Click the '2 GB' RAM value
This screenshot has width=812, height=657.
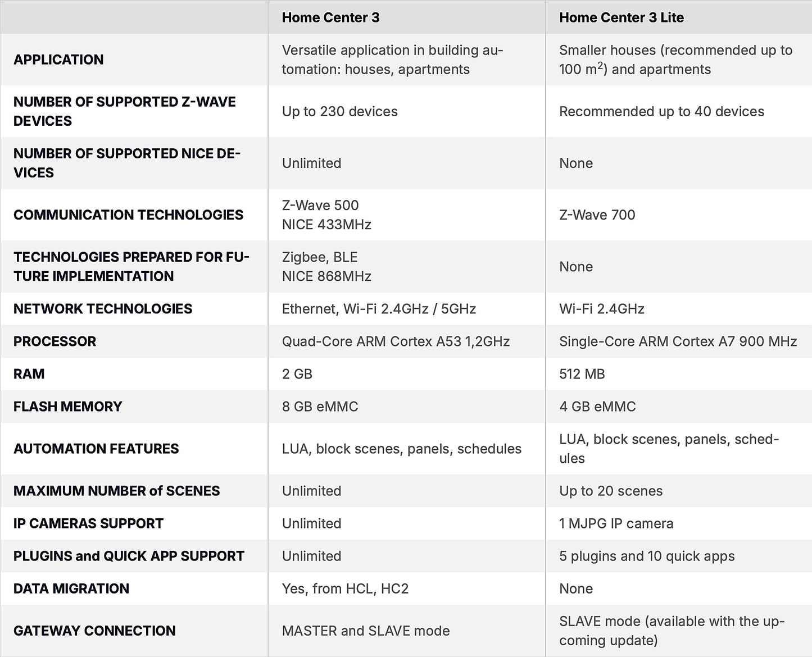pyautogui.click(x=297, y=373)
